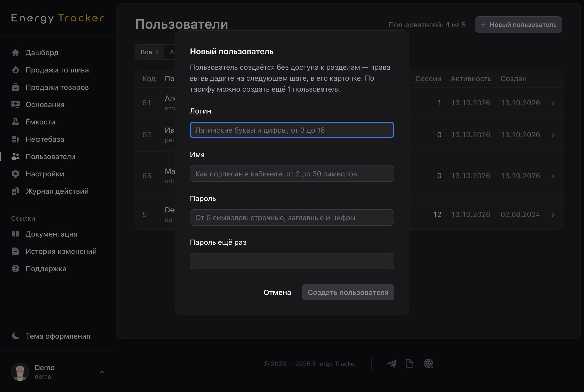The image size is (584, 392).
Task: Click the История изменений document icon
Action: [16, 251]
